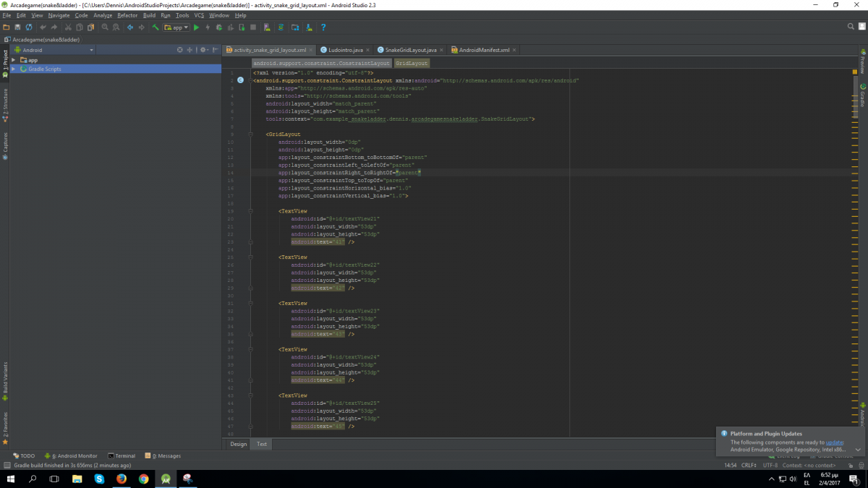Open the Windows Start menu
868x488 pixels.
pos(11,479)
